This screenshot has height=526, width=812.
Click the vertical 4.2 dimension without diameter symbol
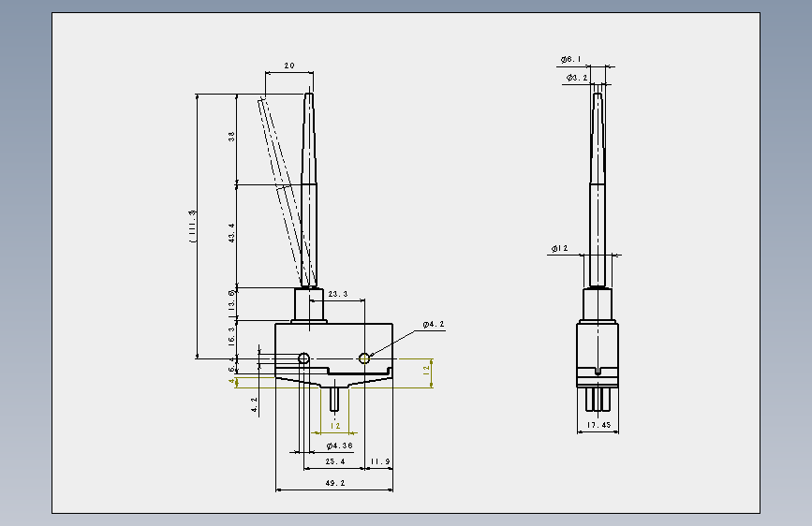pyautogui.click(x=254, y=405)
